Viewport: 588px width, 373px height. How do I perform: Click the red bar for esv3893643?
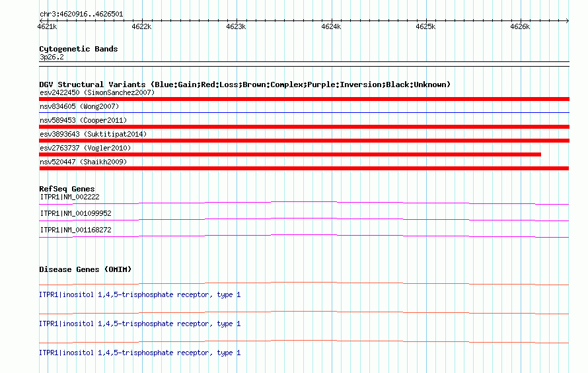(x=304, y=141)
